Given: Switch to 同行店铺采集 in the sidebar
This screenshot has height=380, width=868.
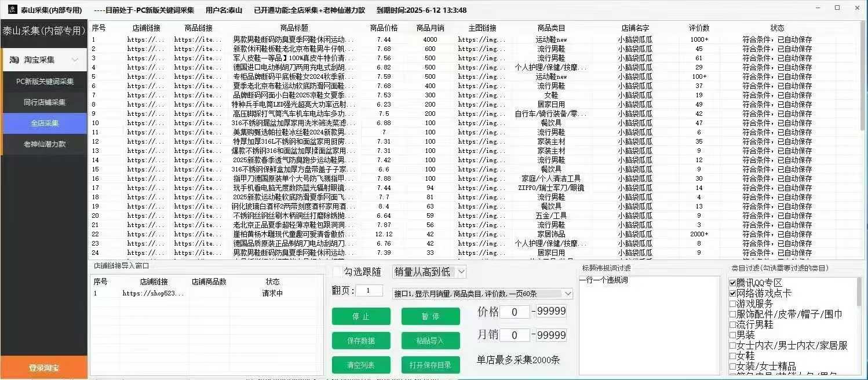Looking at the screenshot, I should [x=45, y=103].
